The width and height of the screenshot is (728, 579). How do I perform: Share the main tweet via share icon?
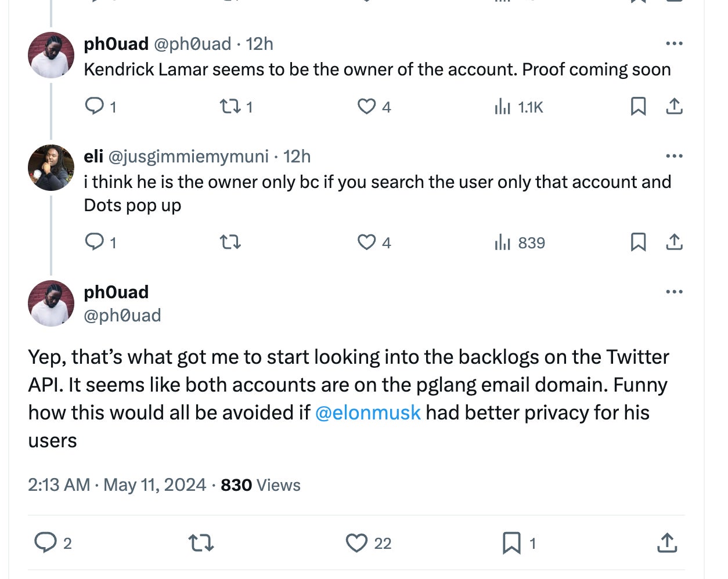667,543
